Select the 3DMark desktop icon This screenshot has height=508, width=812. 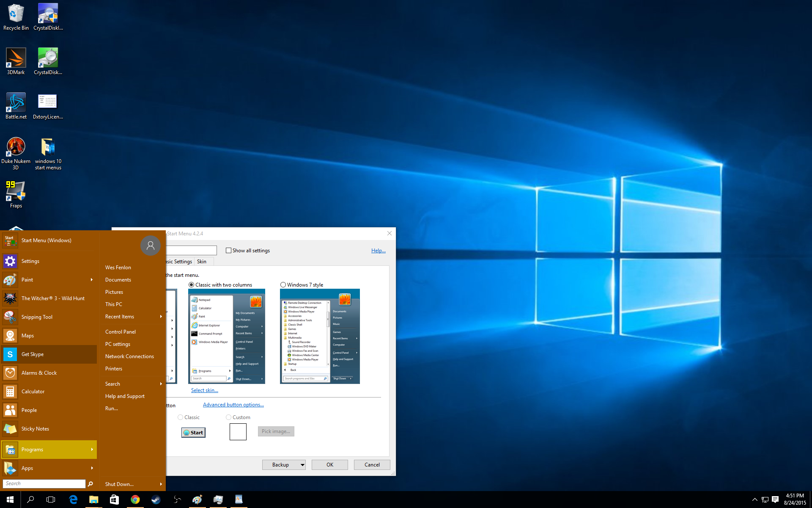16,61
